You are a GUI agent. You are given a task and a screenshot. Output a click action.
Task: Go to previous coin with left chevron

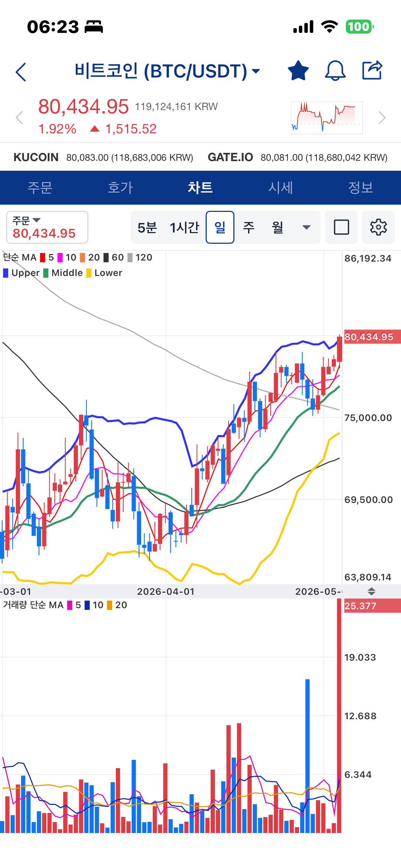(19, 118)
